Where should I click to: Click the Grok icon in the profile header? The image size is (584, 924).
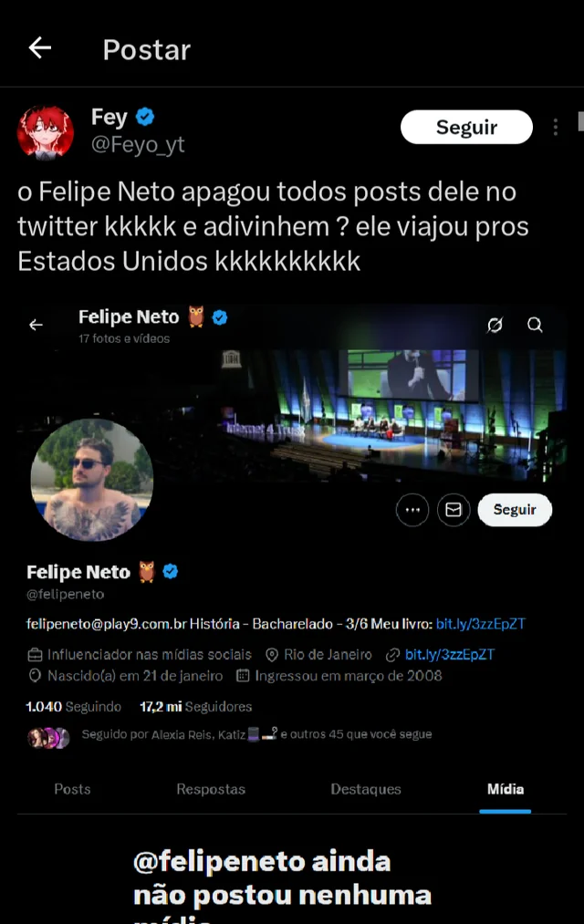click(495, 325)
